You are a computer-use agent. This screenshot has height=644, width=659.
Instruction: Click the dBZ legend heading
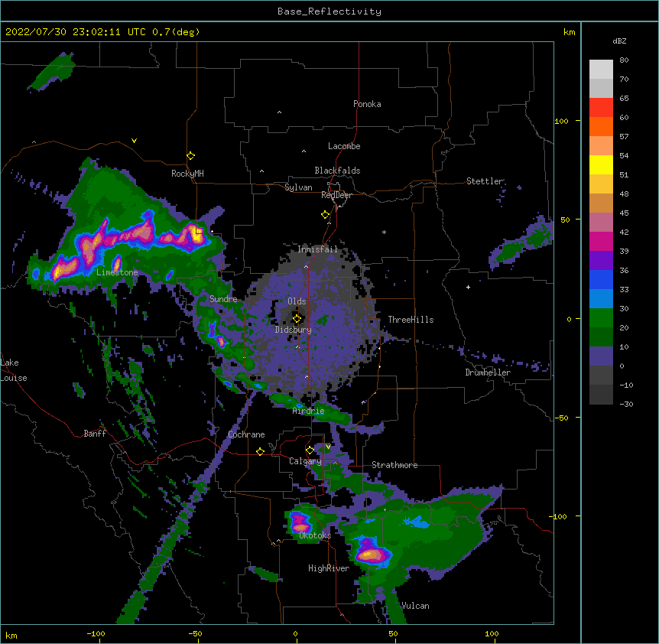coord(619,41)
